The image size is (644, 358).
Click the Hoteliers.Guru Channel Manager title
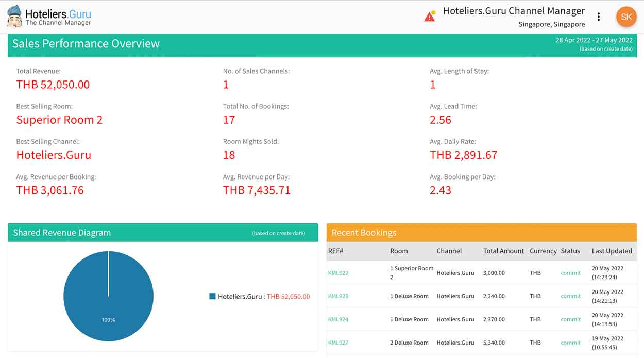[x=514, y=11]
